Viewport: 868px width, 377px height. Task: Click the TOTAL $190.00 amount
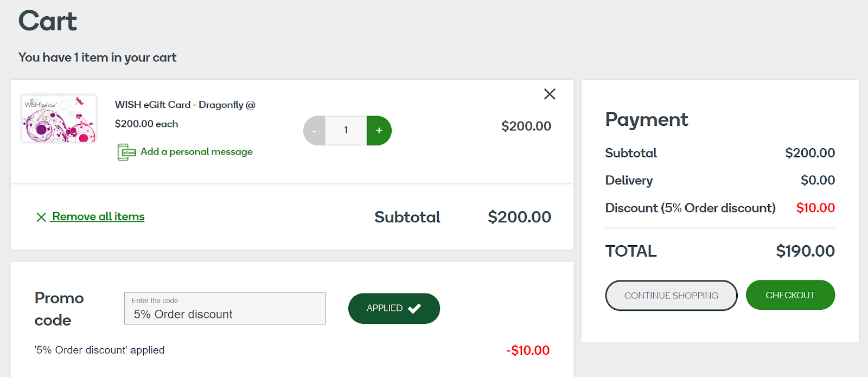pyautogui.click(x=805, y=251)
